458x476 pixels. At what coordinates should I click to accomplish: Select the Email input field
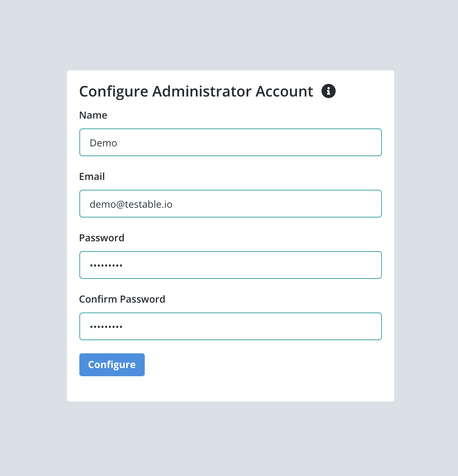pyautogui.click(x=230, y=204)
